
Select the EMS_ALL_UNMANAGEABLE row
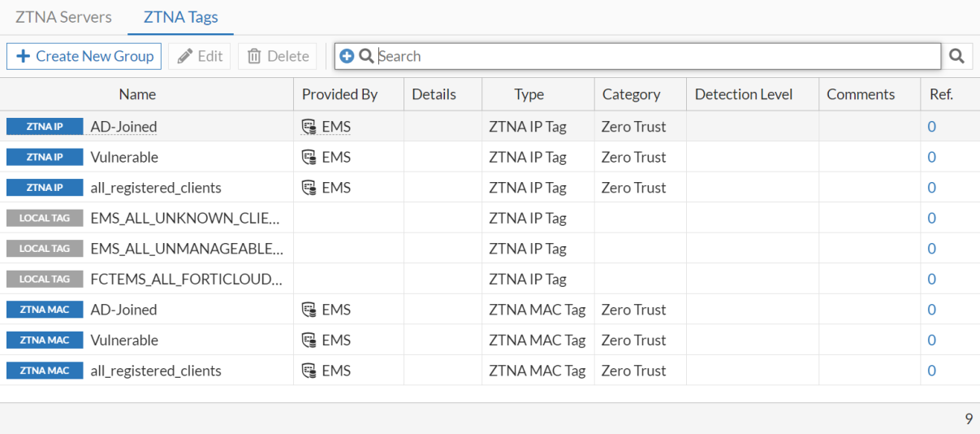pyautogui.click(x=187, y=249)
